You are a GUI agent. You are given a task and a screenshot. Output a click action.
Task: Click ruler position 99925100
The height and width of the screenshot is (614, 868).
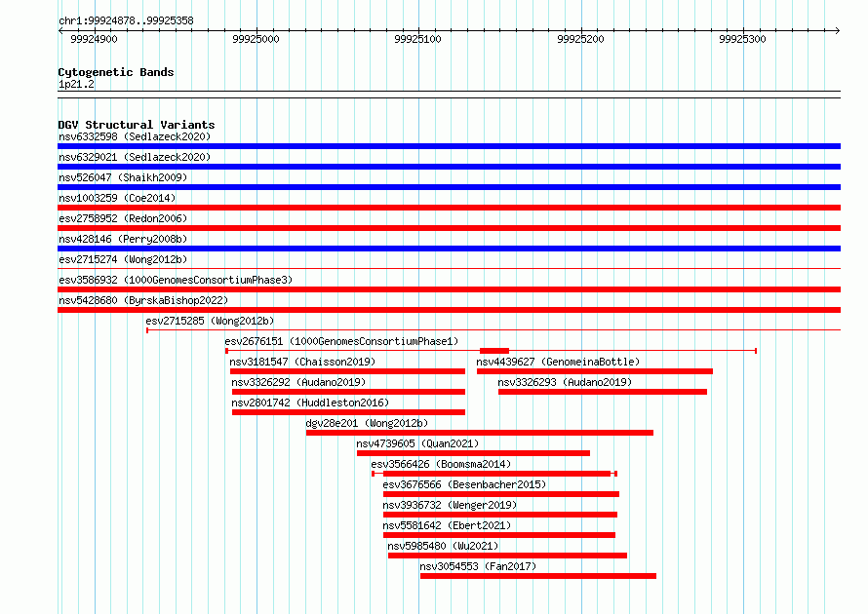coord(418,39)
